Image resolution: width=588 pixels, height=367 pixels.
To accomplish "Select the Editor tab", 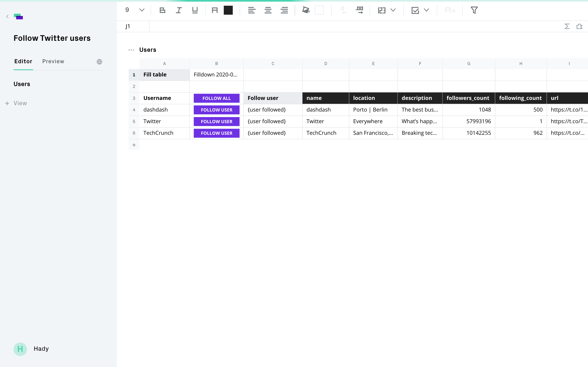I will [x=23, y=61].
